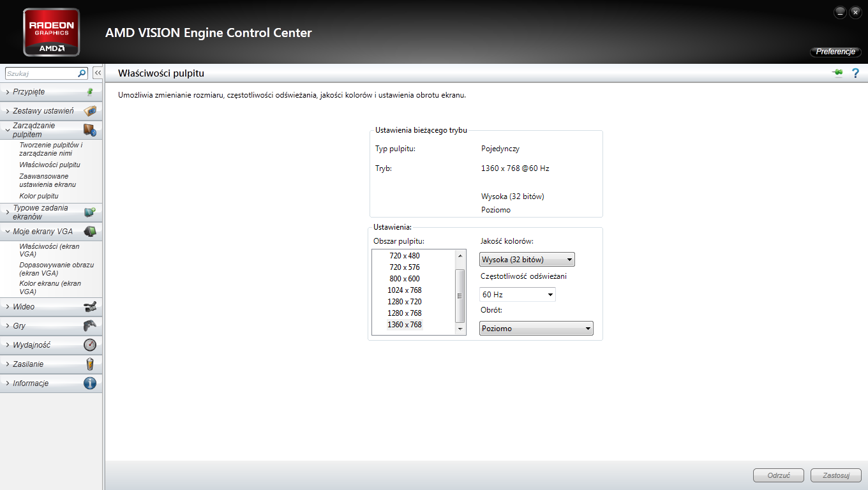
Task: Click the Zestawy ustawień presets icon
Action: click(x=90, y=111)
